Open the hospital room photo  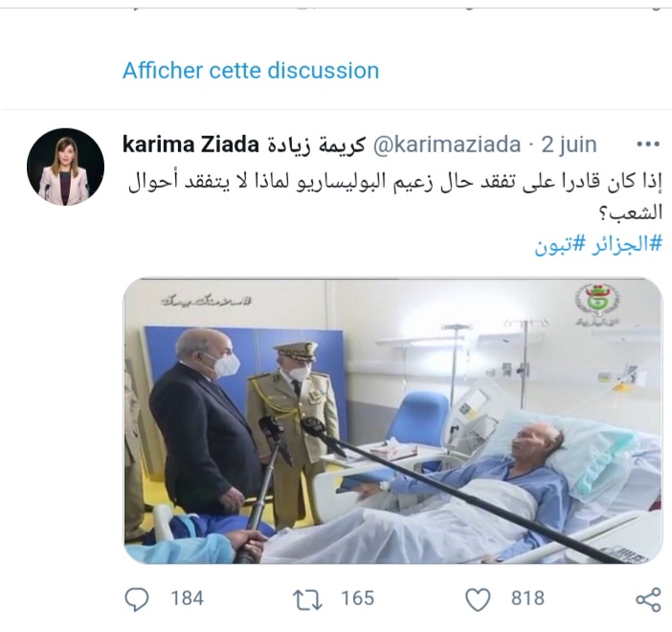[393, 420]
